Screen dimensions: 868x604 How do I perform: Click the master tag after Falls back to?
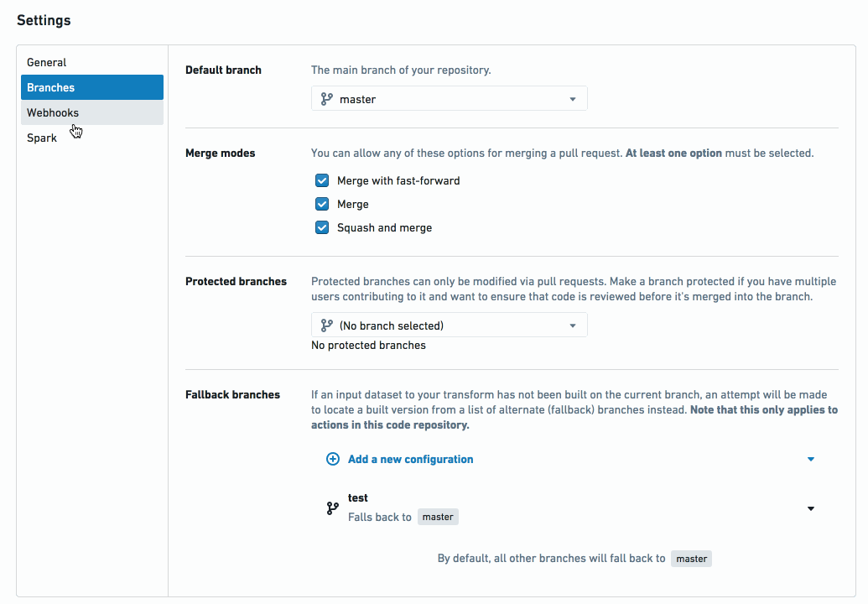coord(438,517)
